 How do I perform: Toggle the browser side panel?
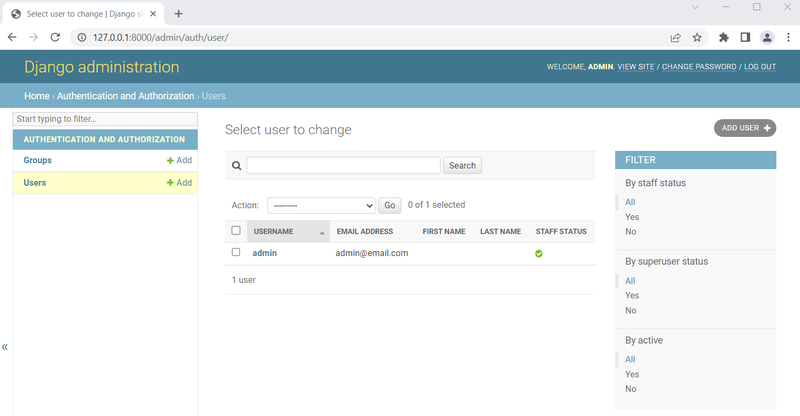tap(745, 37)
